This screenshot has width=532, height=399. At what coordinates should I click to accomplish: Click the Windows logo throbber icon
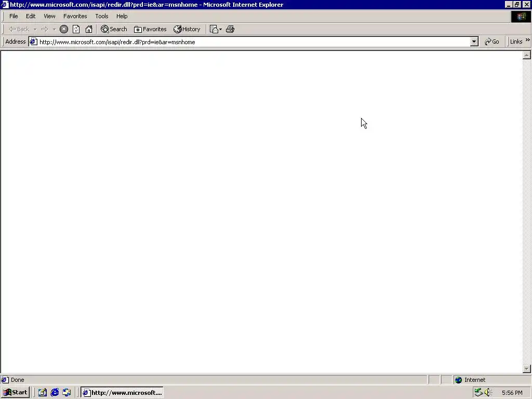click(x=521, y=17)
